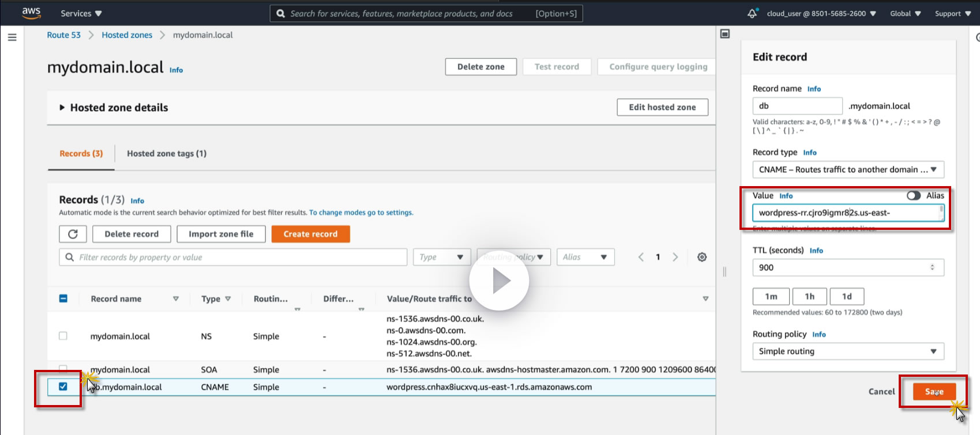Expand Hosted zone details section
Viewport: 980px width, 435px height.
(x=62, y=108)
